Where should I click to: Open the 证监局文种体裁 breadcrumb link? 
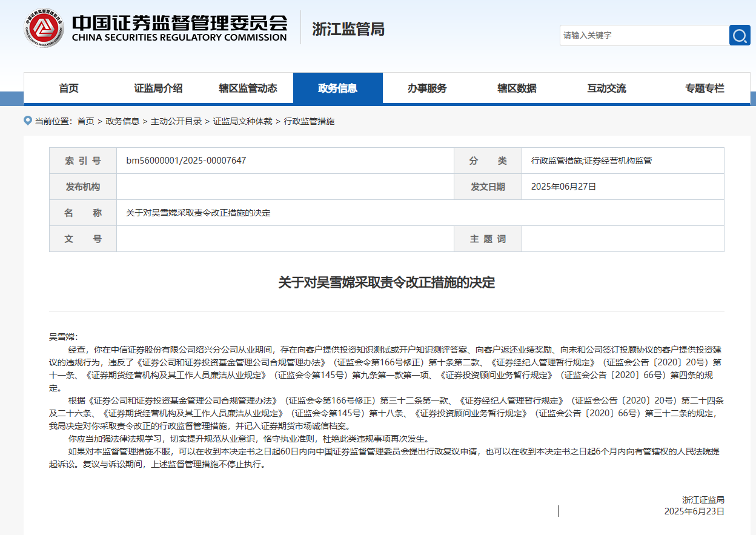242,121
